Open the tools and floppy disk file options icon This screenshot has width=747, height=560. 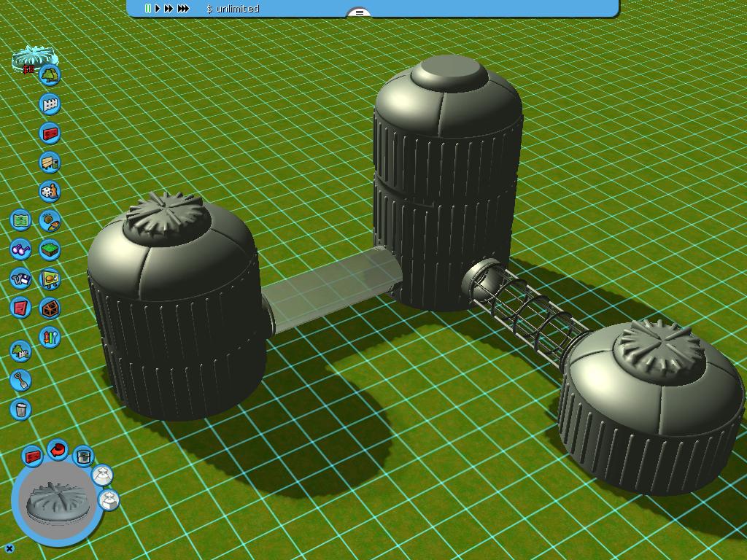20,279
